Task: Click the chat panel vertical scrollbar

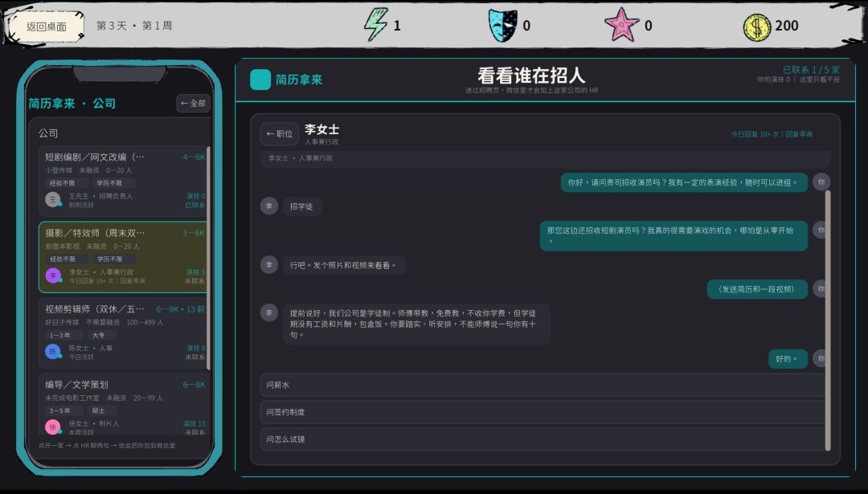Action: [x=828, y=320]
